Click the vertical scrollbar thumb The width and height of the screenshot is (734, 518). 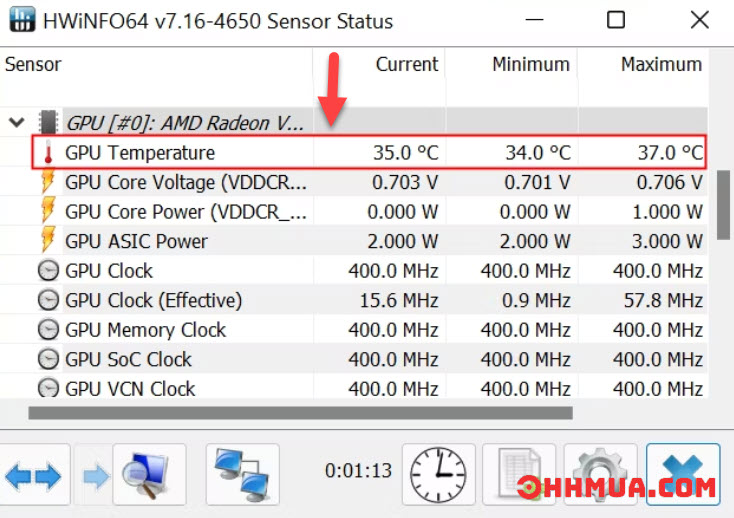pyautogui.click(x=723, y=205)
